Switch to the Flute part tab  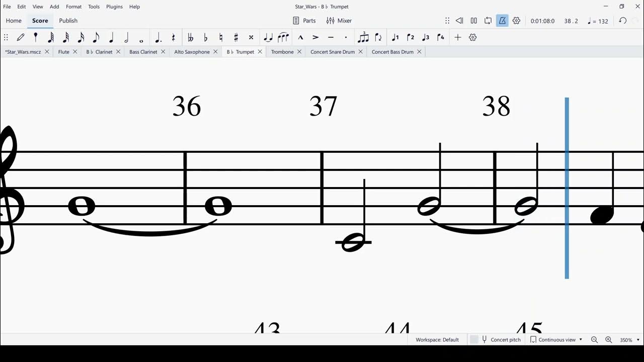(63, 52)
